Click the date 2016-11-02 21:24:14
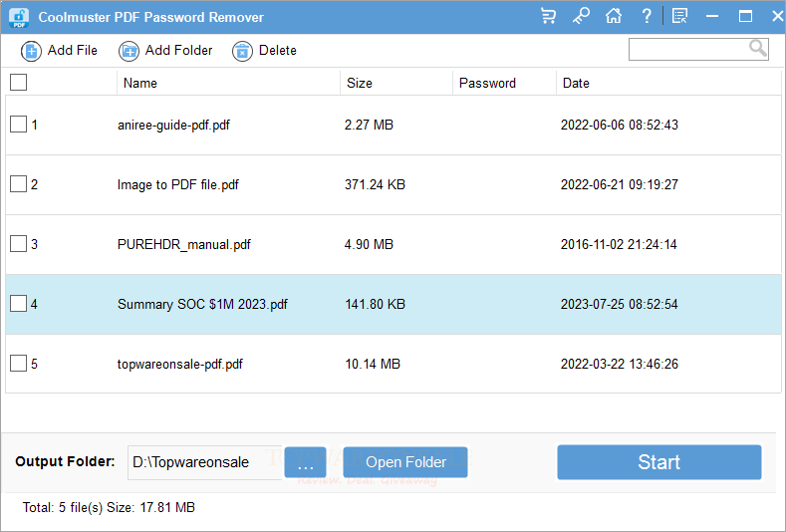This screenshot has height=532, width=786. (x=619, y=244)
